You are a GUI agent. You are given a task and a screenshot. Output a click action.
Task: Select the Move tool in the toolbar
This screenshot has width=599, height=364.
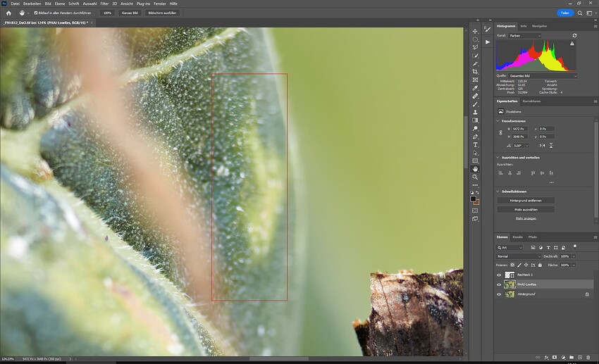[x=475, y=31]
